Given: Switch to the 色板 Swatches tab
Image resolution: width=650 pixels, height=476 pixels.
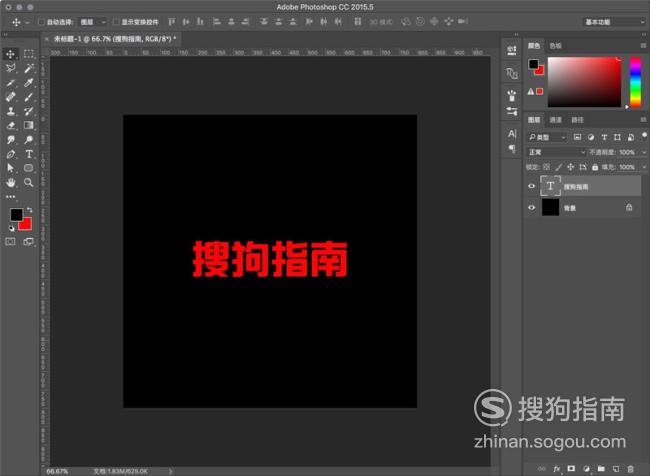Looking at the screenshot, I should [x=555, y=46].
